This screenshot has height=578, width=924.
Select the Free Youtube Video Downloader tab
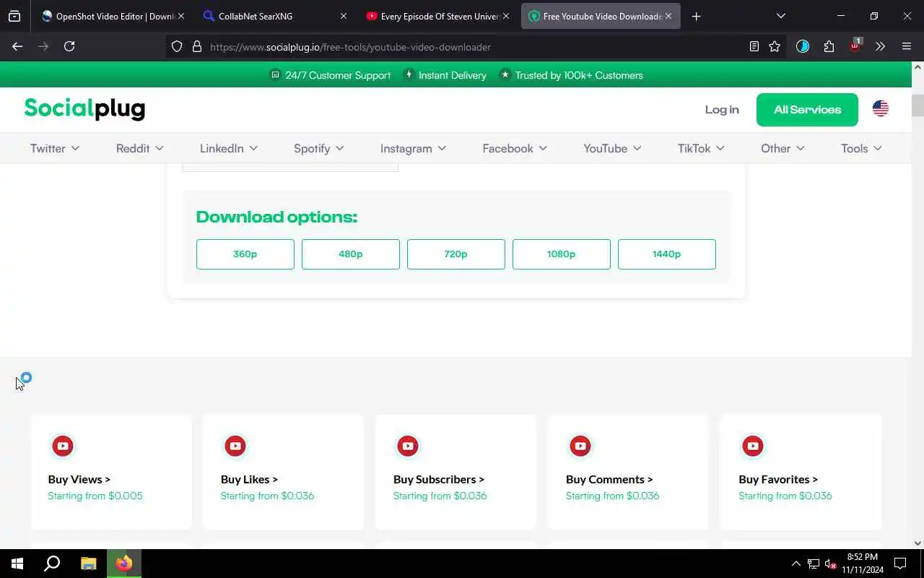click(601, 16)
